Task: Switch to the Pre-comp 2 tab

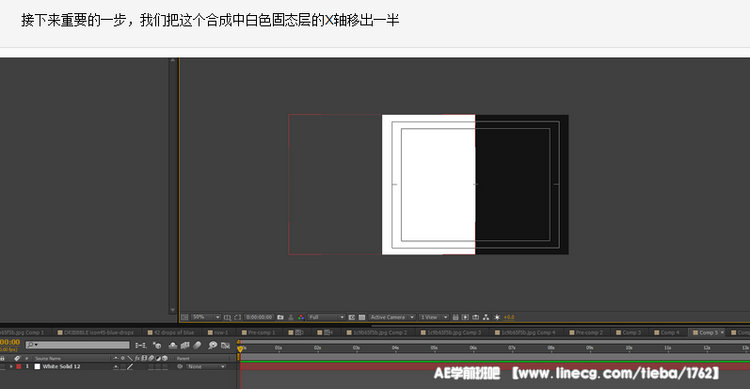Action: coord(586,333)
